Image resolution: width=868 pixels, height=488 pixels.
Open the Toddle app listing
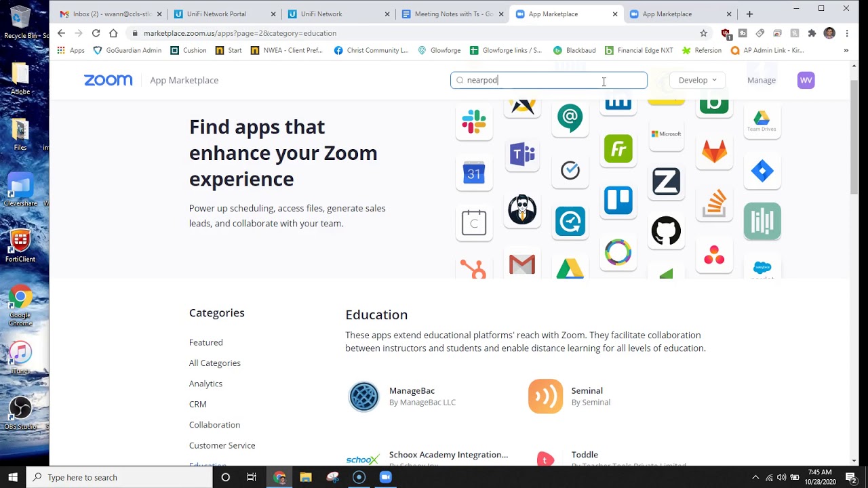585,454
